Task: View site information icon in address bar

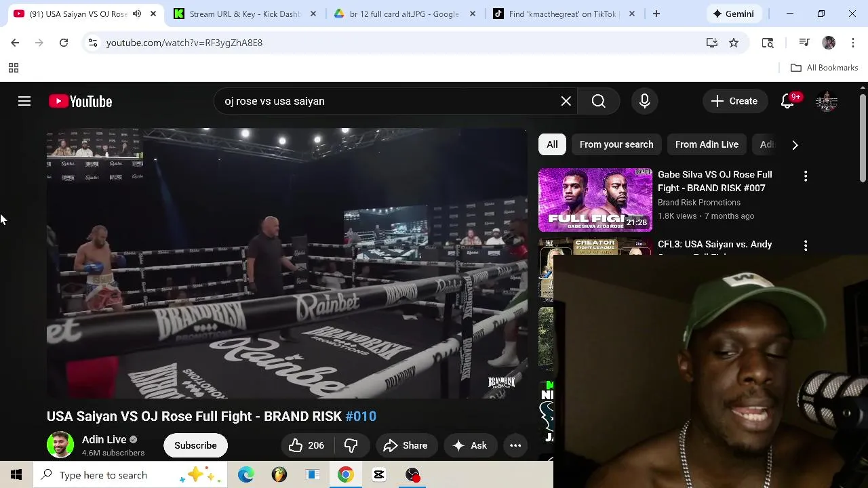Action: (x=93, y=43)
